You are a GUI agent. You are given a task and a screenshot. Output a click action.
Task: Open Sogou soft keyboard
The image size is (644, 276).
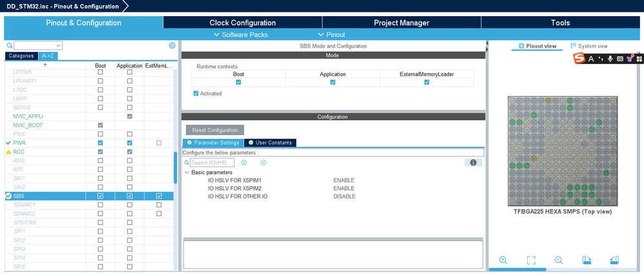pos(620,59)
